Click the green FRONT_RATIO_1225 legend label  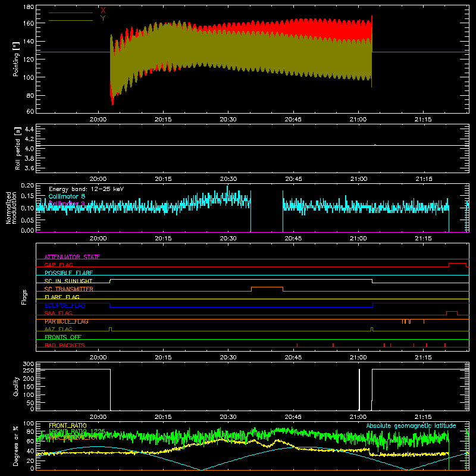[77, 431]
